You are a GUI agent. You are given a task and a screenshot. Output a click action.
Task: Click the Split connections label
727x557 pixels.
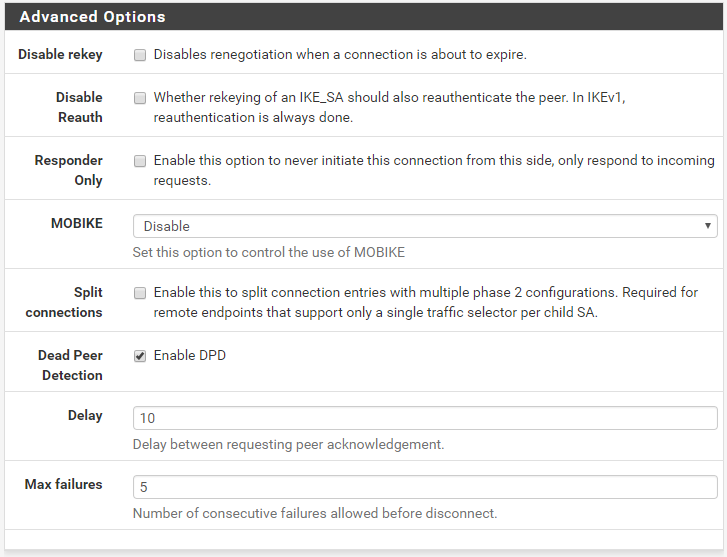(64, 302)
